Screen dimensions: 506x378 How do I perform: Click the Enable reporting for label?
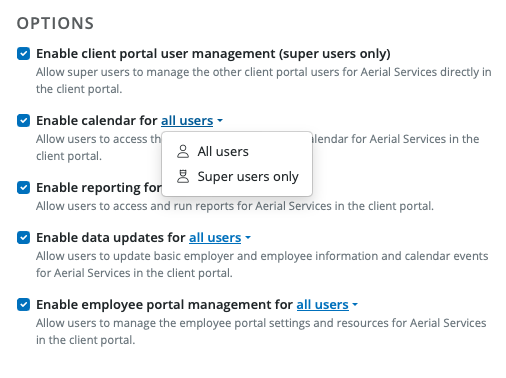pyautogui.click(x=99, y=187)
